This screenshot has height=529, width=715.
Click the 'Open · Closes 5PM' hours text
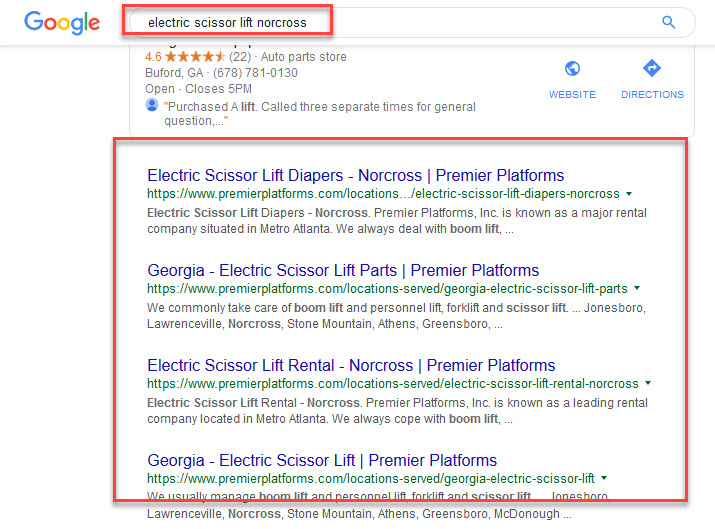click(198, 88)
